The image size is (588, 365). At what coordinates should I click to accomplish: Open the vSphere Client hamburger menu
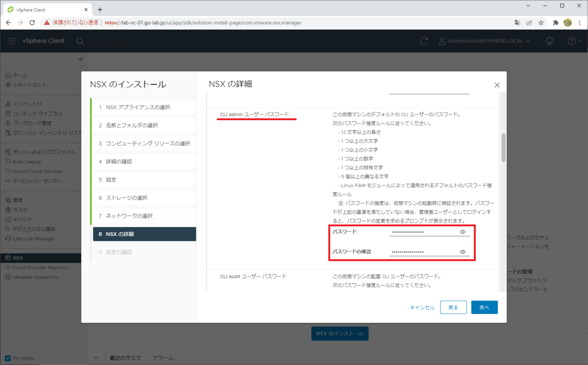click(x=11, y=41)
